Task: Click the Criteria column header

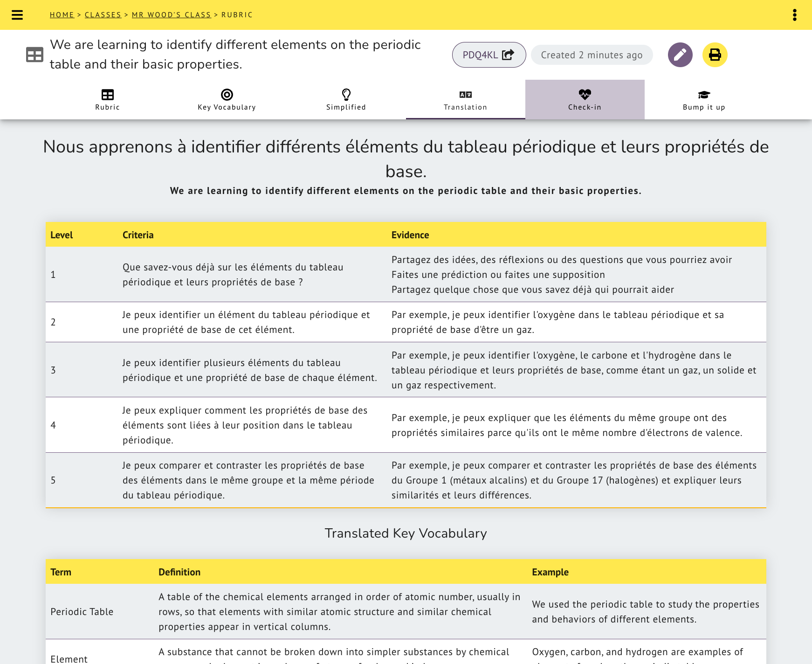Action: click(138, 235)
